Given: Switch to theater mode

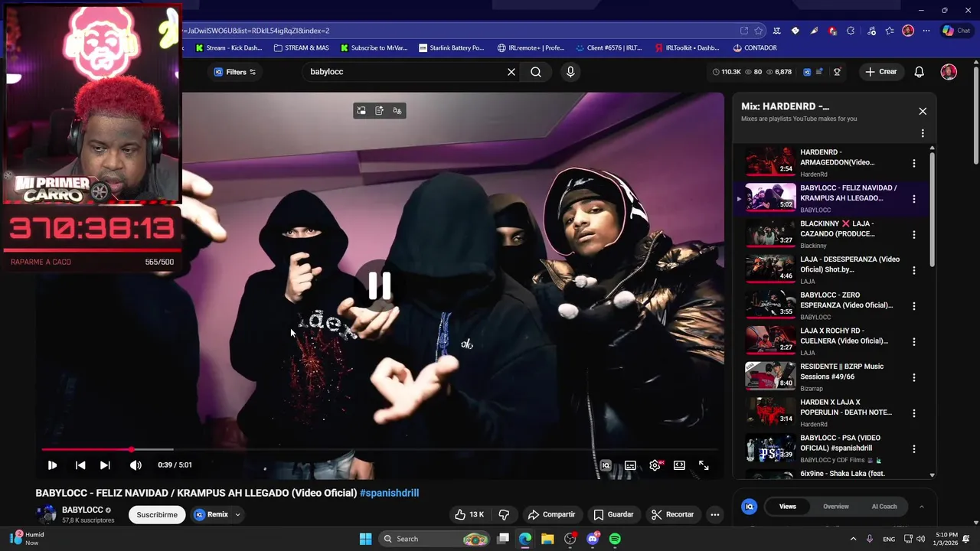Looking at the screenshot, I should (679, 465).
